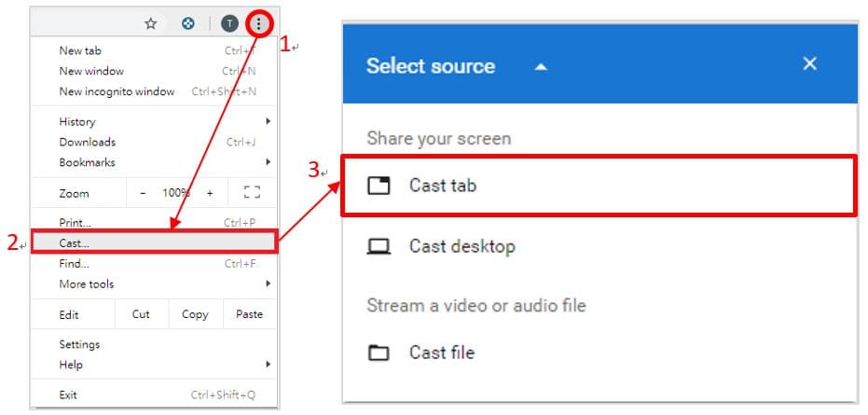Toggle fullscreen icon in Zoom row
This screenshot has width=868, height=415.
point(252,193)
